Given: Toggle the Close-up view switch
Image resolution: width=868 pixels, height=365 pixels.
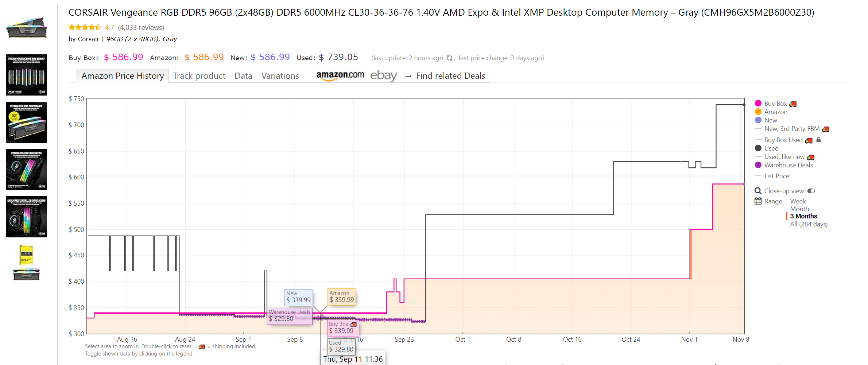Looking at the screenshot, I should coord(811,191).
